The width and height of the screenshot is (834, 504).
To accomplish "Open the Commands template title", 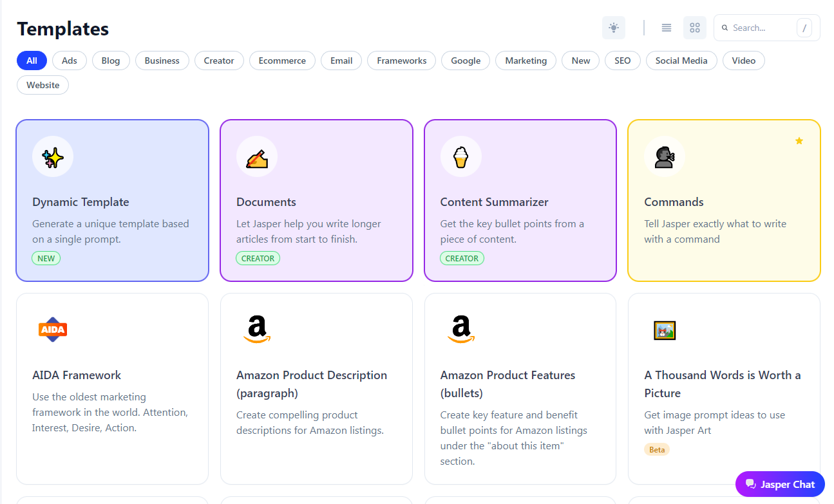I will click(674, 202).
